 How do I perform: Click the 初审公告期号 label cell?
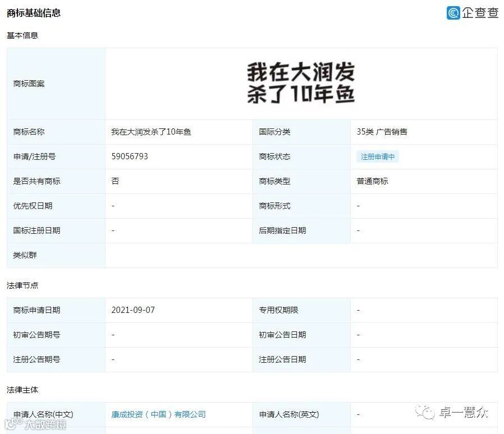[x=56, y=335]
